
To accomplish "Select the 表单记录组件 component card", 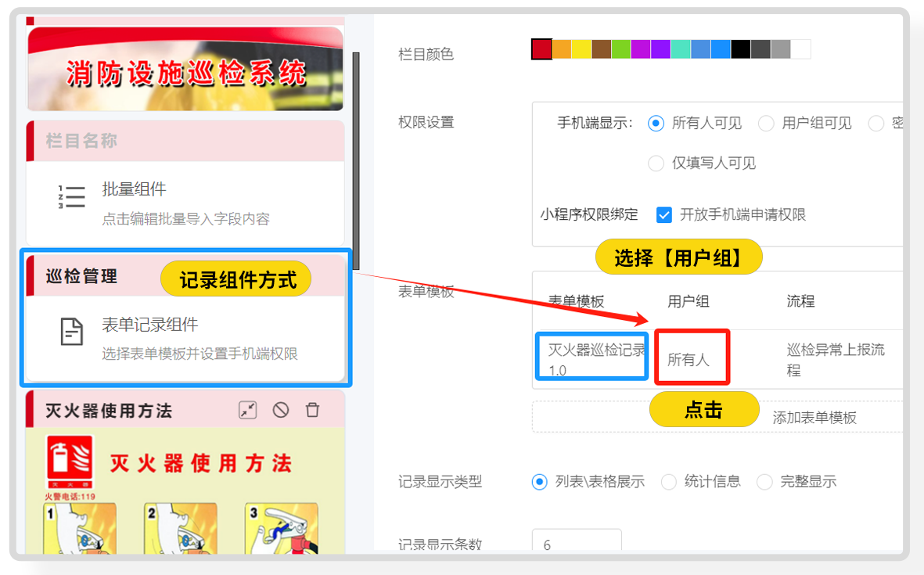I will click(185, 338).
